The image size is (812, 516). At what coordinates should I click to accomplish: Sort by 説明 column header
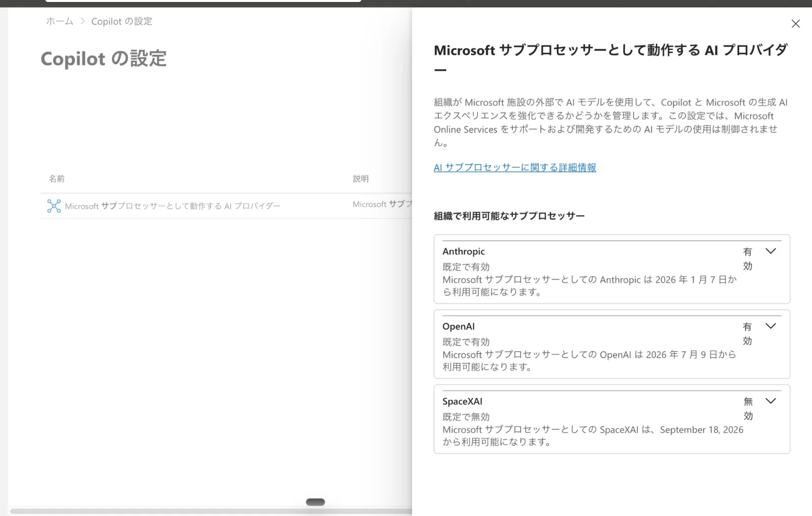click(361, 179)
